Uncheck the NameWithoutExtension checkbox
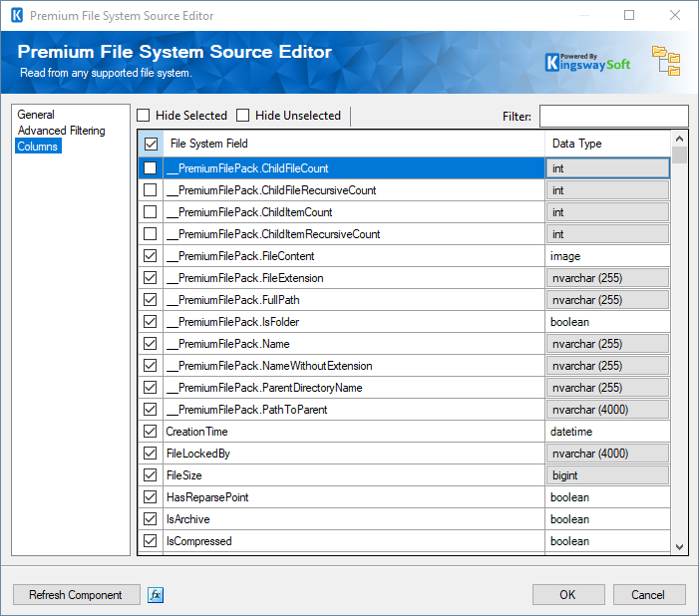 (151, 366)
